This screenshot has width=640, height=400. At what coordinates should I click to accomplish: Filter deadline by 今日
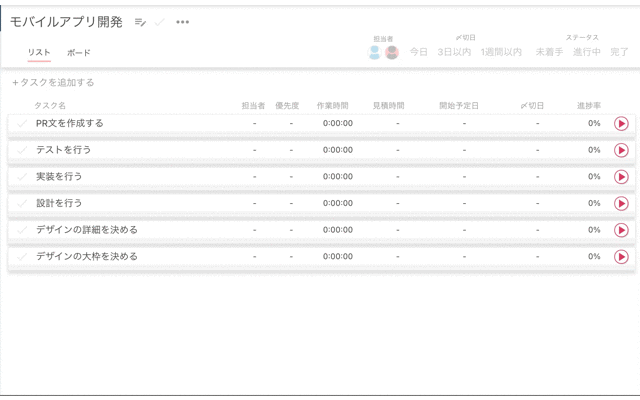[x=419, y=52]
